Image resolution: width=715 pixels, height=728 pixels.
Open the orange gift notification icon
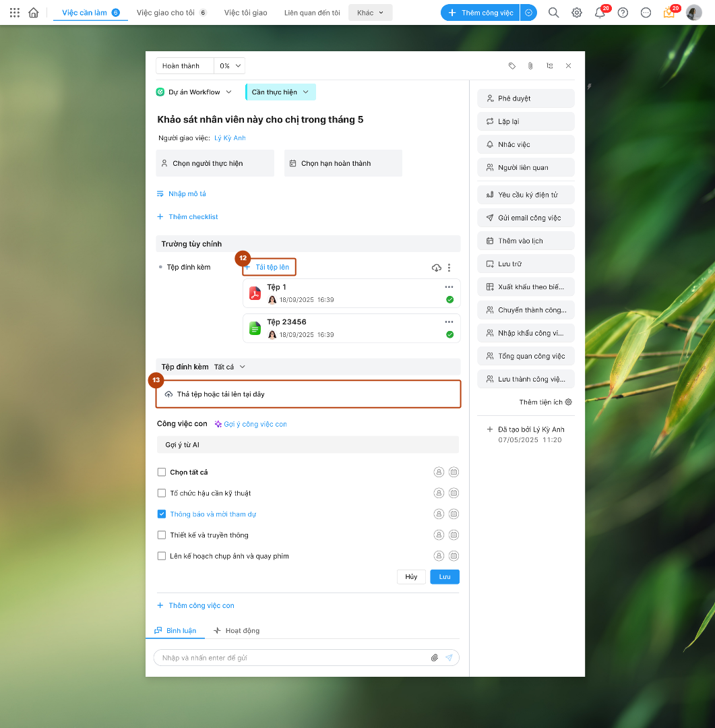pos(669,13)
